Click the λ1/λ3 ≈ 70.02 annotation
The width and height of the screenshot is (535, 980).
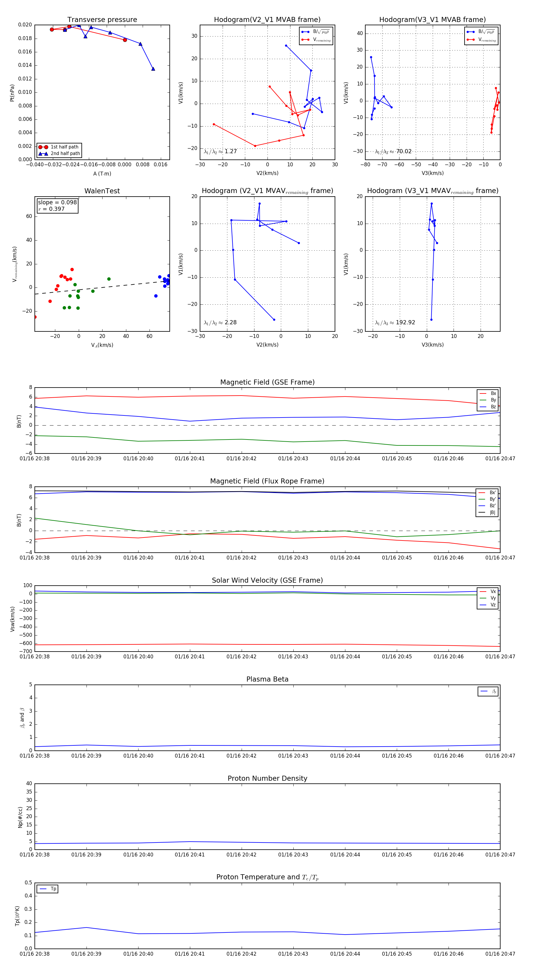click(393, 151)
